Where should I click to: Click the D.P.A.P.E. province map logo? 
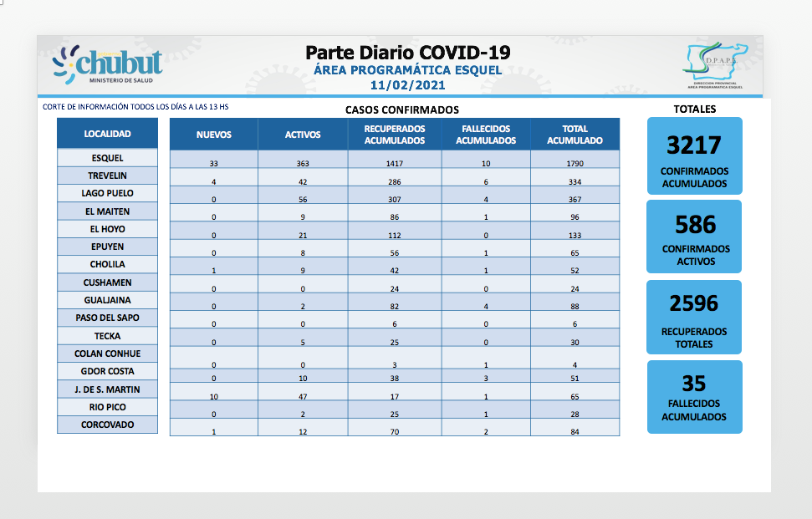tap(715, 64)
